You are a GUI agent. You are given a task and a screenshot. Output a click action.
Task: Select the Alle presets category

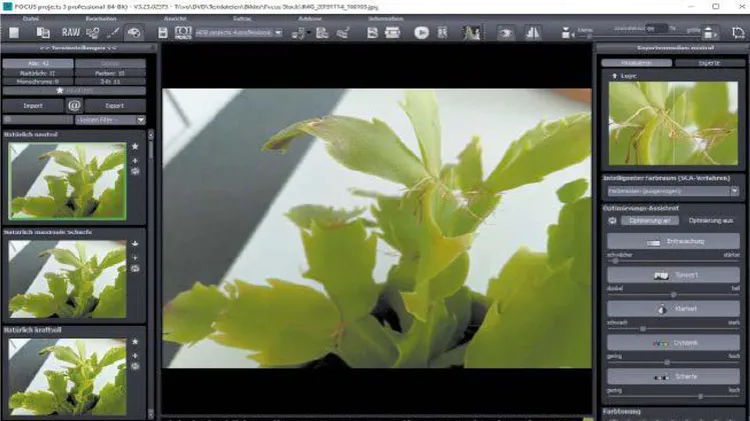point(38,64)
